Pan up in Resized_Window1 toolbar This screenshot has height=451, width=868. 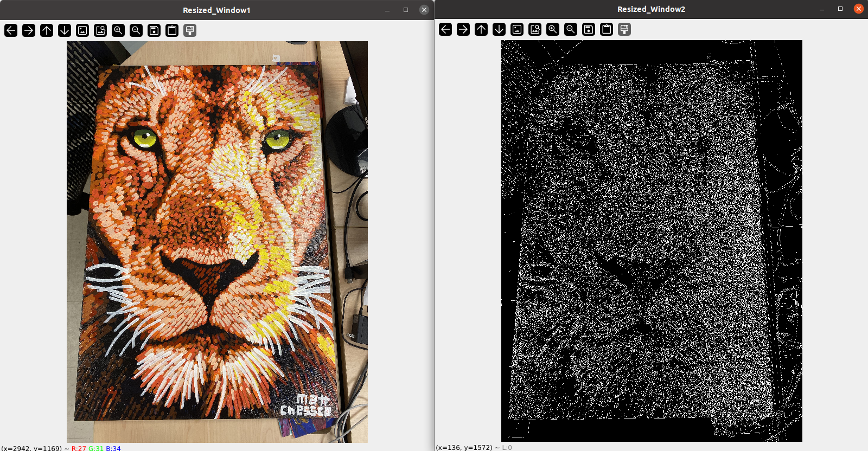[47, 30]
